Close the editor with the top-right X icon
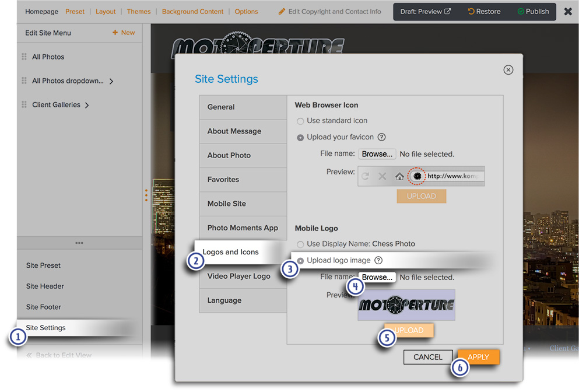579x392 pixels. click(568, 12)
